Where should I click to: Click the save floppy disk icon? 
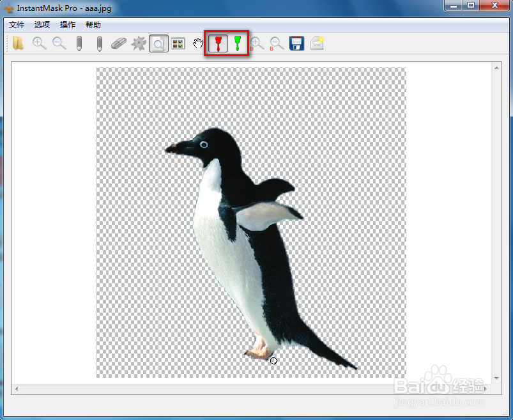296,43
